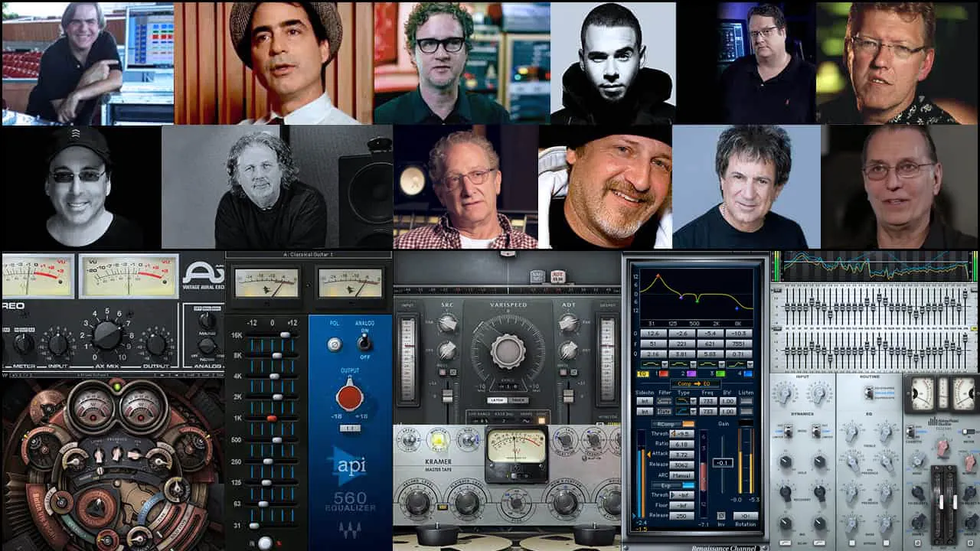Click the IN button below the API 560 sliders
Viewport: 980px width, 551px height.
pos(265,542)
